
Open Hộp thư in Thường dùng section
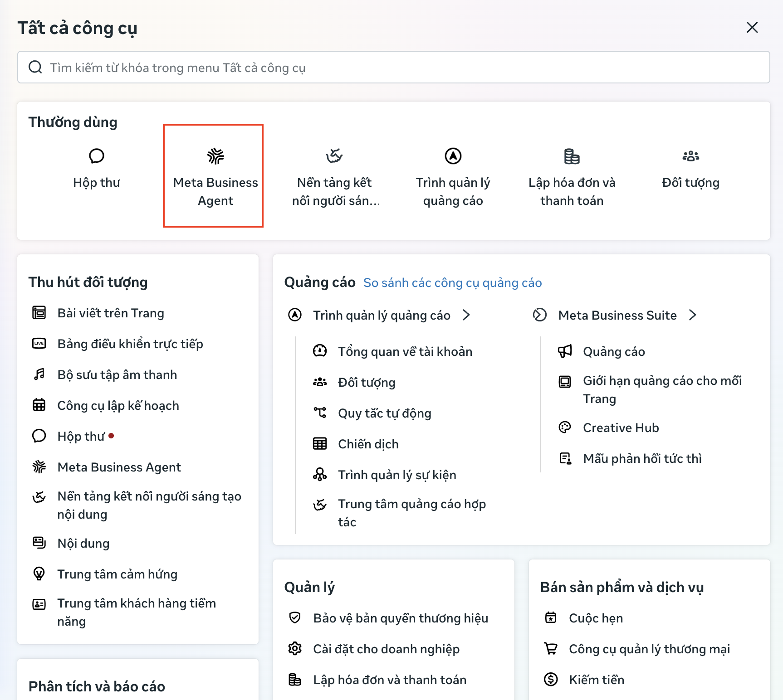[97, 169]
